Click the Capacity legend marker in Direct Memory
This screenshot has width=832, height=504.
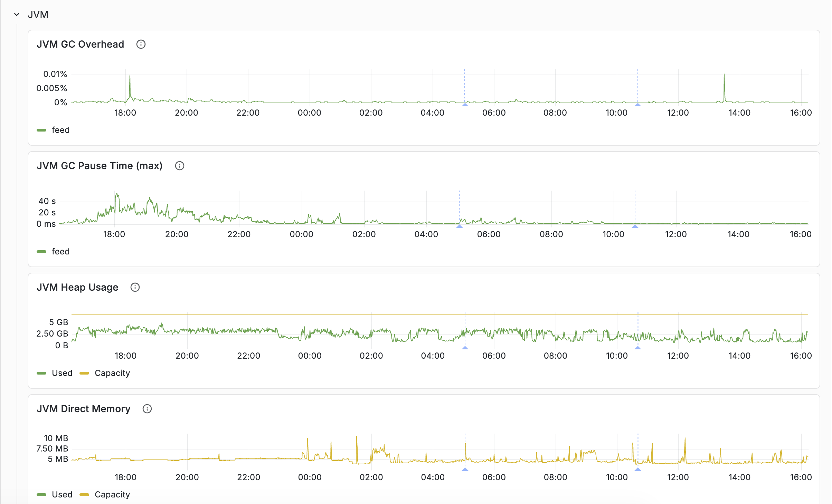[x=85, y=494]
